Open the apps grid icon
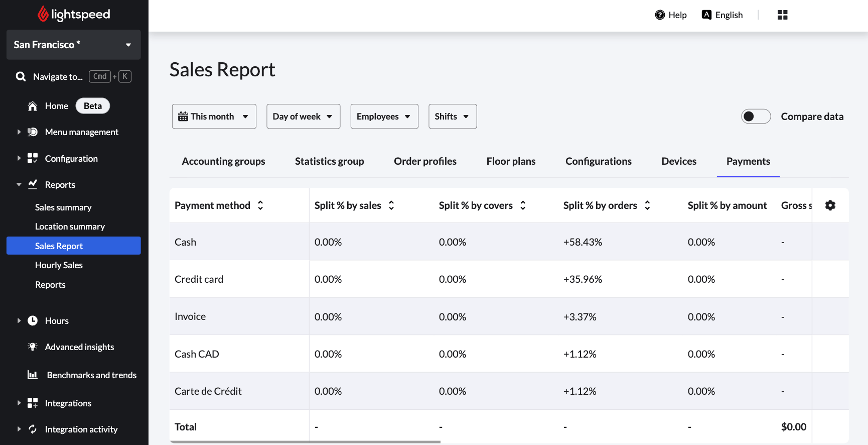Screen dimensions: 868x445 point(782,15)
